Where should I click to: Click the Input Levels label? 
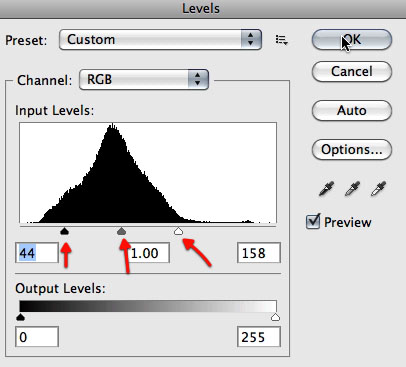tap(55, 110)
